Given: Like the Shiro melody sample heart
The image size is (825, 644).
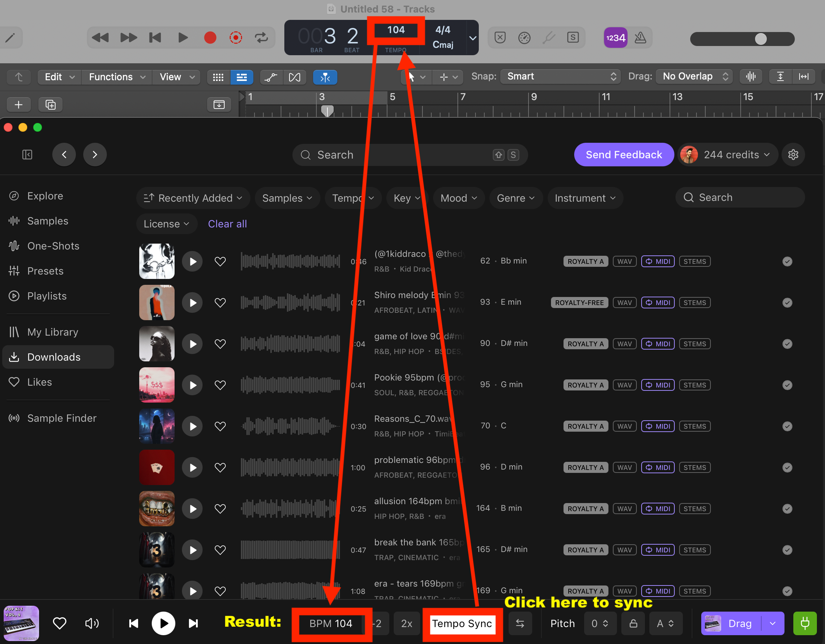Looking at the screenshot, I should coord(220,303).
